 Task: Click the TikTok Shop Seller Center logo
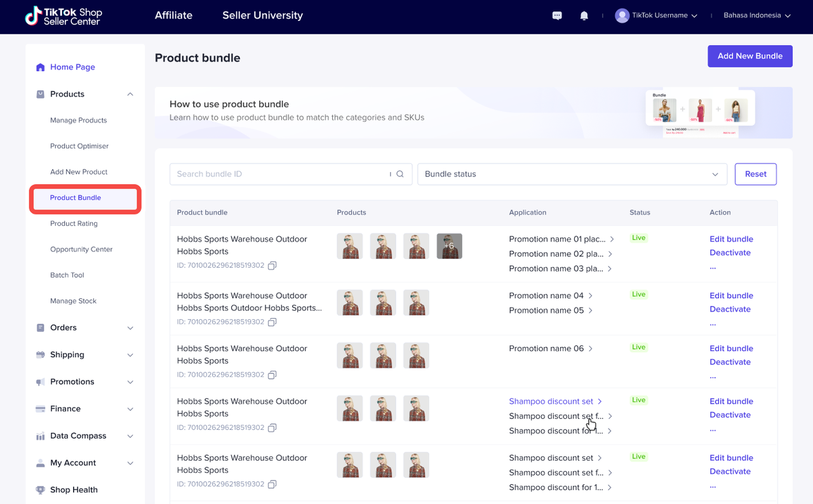pyautogui.click(x=64, y=16)
